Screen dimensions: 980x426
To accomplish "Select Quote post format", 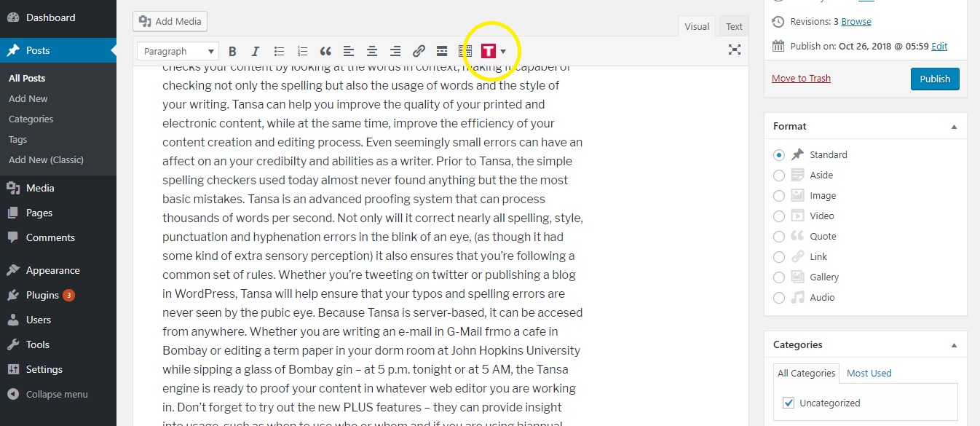I will pos(779,236).
